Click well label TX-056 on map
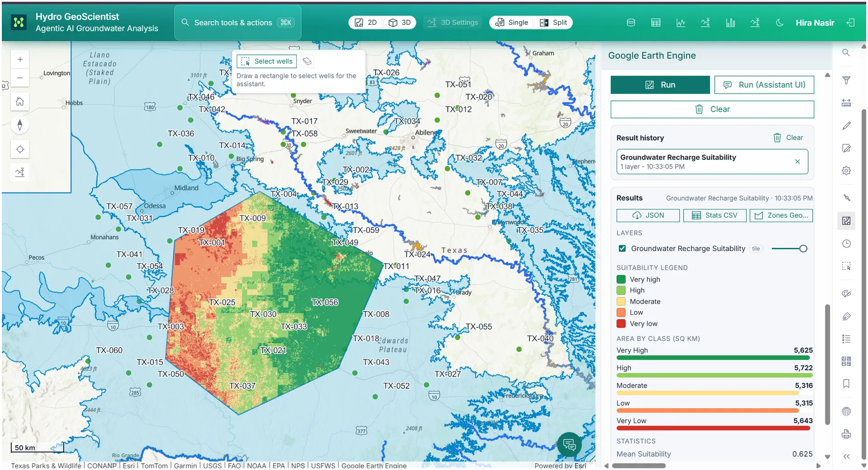This screenshot has width=868, height=470. 325,302
